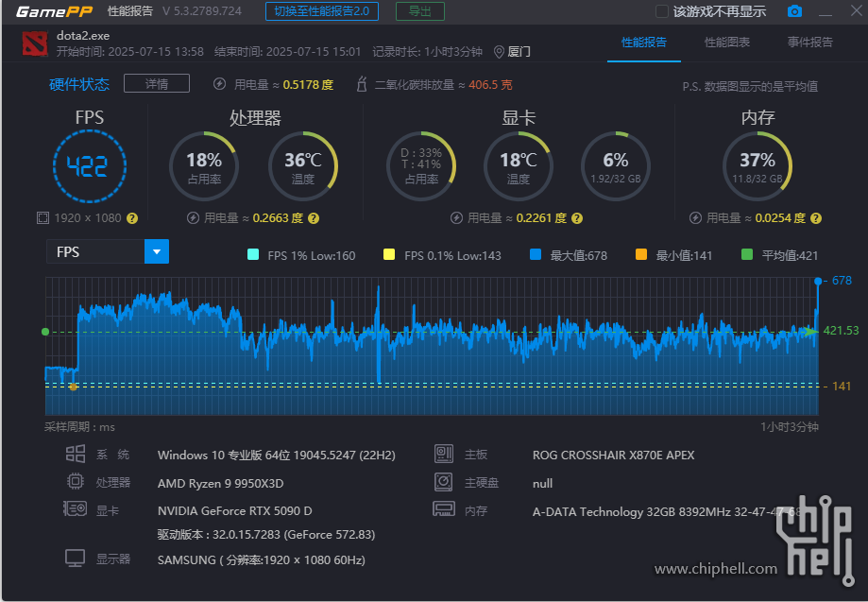
Task: Click the 详情 details button
Action: [x=157, y=83]
